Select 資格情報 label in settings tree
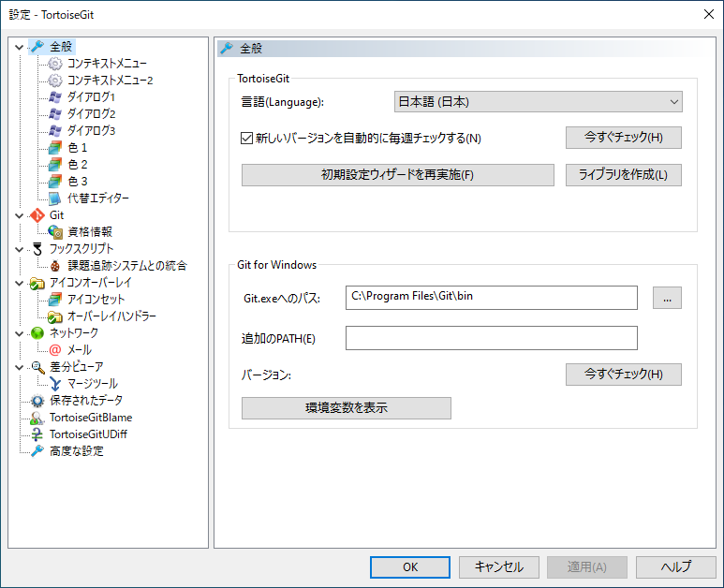 click(90, 232)
